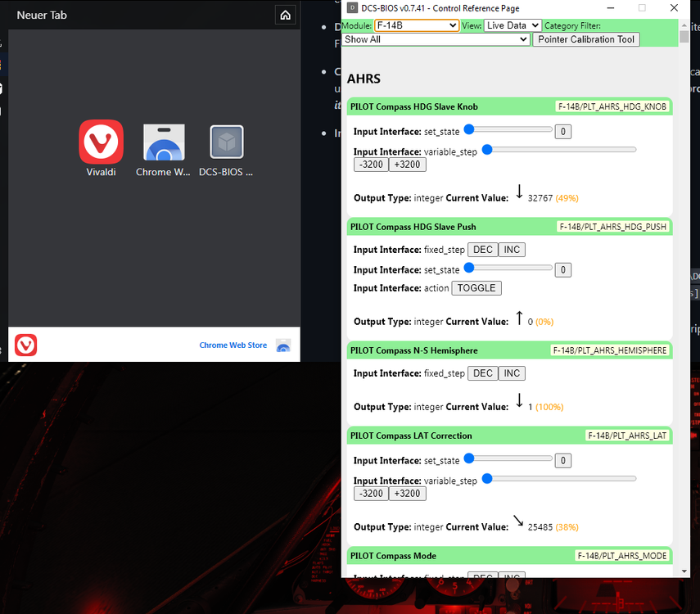Screen dimensions: 700x614
Task: Click the scrollbar up arrow in DCS-BIOS
Action: [x=684, y=25]
